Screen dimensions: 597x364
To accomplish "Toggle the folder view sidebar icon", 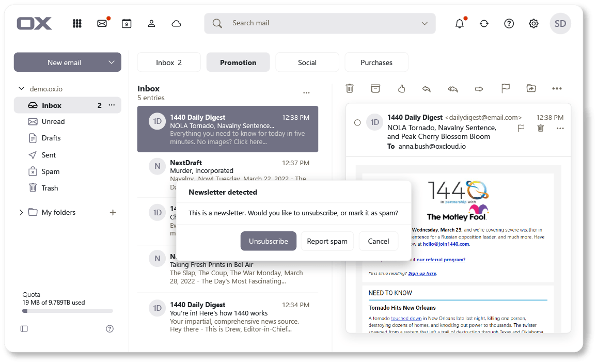I will (x=24, y=329).
